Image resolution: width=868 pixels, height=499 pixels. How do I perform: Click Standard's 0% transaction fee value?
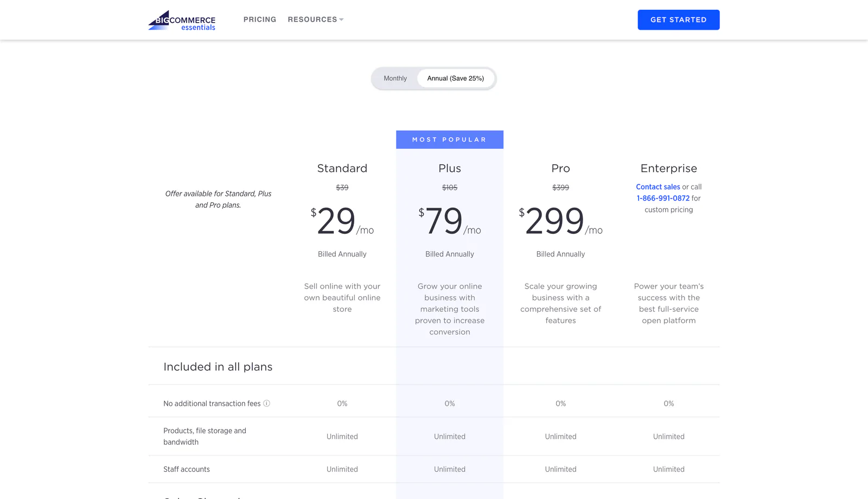click(x=342, y=404)
